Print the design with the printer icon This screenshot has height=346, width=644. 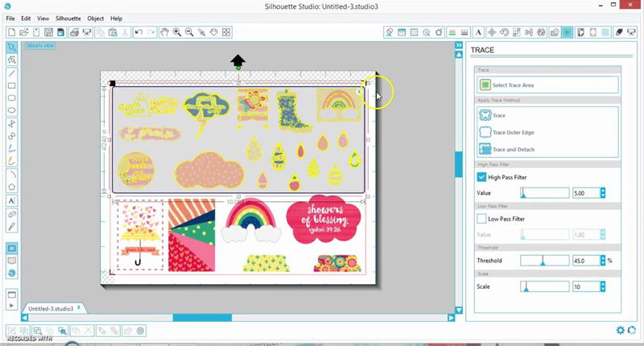[74, 32]
